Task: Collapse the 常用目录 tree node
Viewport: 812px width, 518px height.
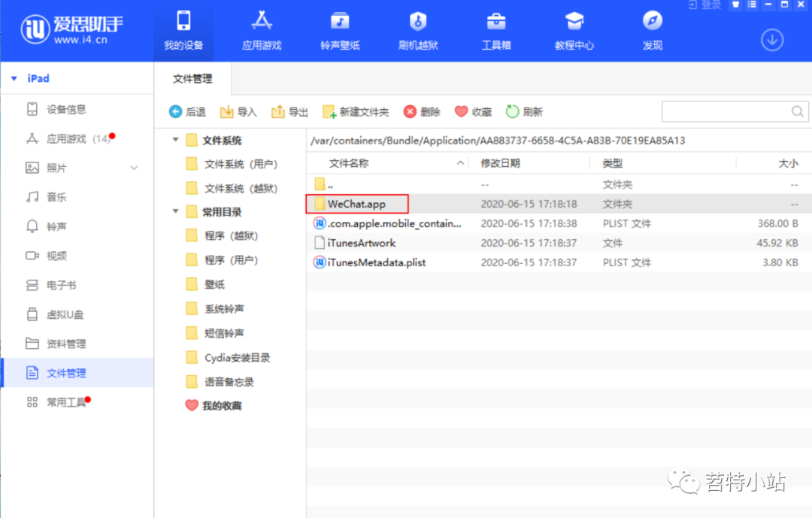Action: (175, 211)
